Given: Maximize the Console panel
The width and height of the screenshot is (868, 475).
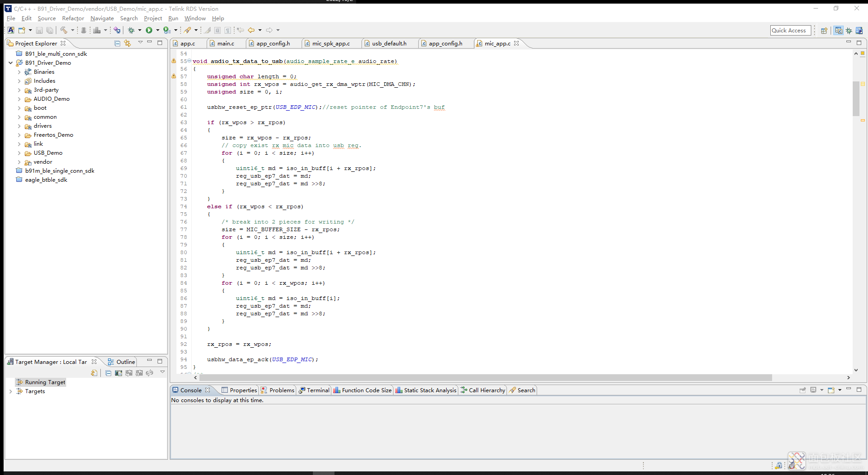Looking at the screenshot, I should click(x=859, y=390).
